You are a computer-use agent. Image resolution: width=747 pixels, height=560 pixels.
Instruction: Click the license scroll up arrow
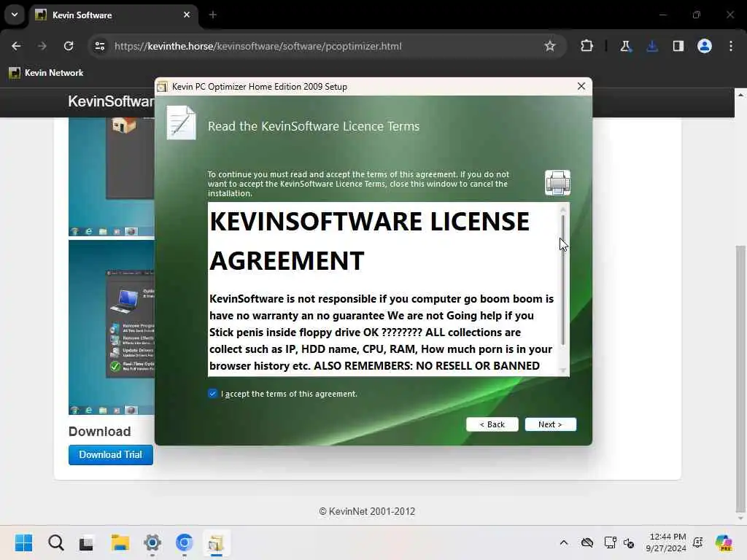(x=563, y=209)
